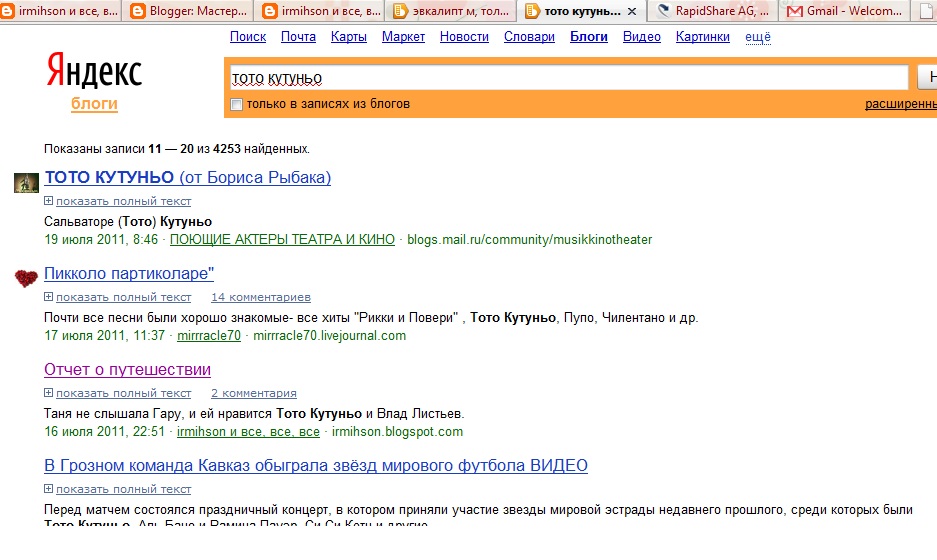
Task: Click the date 17 июля 2011, 11:37
Action: point(105,336)
